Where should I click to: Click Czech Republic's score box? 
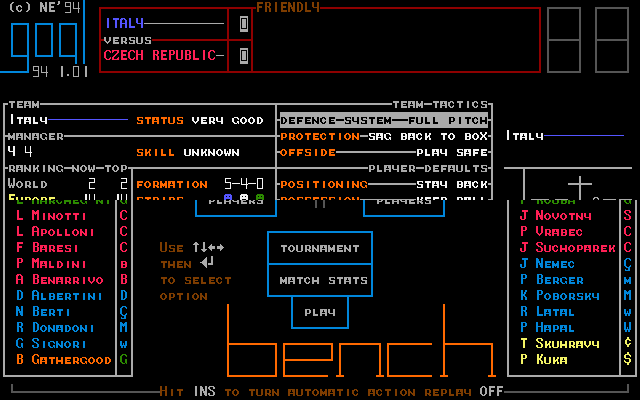[244, 55]
